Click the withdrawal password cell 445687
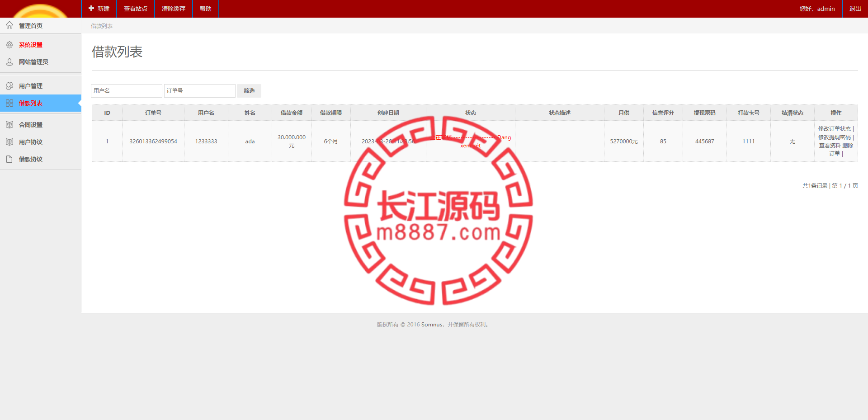Image resolution: width=868 pixels, height=420 pixels. coord(705,141)
